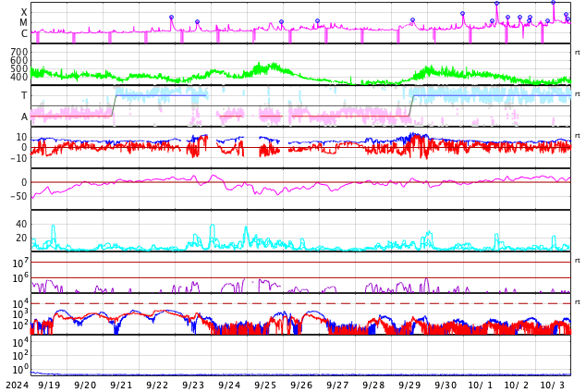The image size is (586, 392).
Task: Click the T label on sector polarity panel
Action: coord(24,95)
